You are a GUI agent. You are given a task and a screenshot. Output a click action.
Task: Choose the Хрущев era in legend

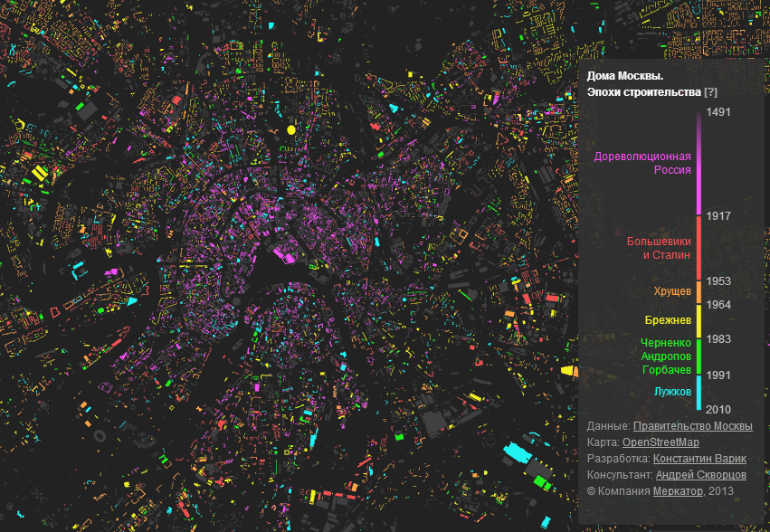click(x=673, y=292)
